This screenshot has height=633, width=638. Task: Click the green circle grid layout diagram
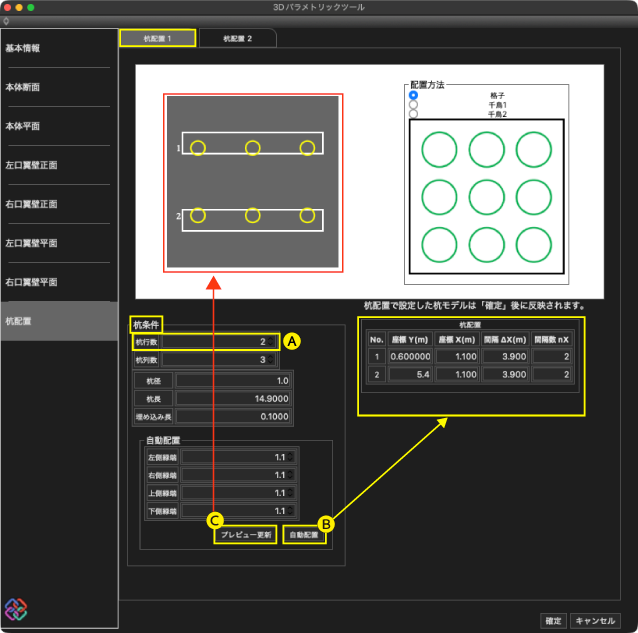[487, 197]
